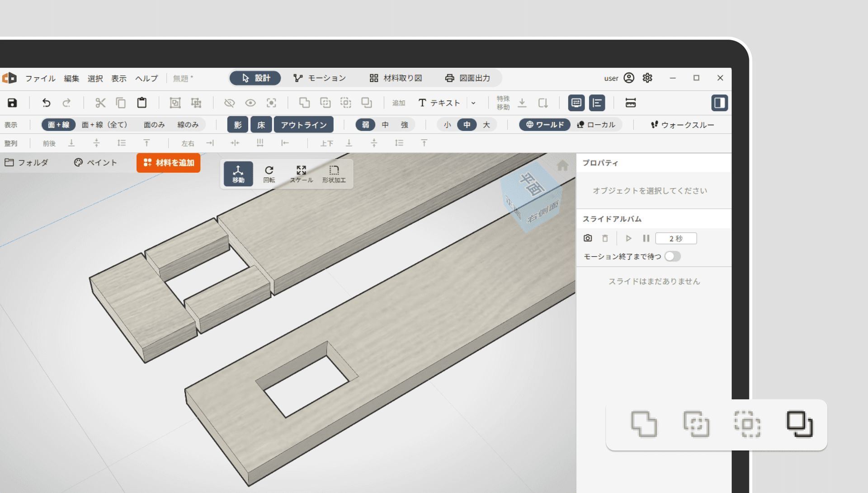868x493 pixels.
Task: Click the dashed-square boolean icon in toolbar
Action: (x=346, y=103)
